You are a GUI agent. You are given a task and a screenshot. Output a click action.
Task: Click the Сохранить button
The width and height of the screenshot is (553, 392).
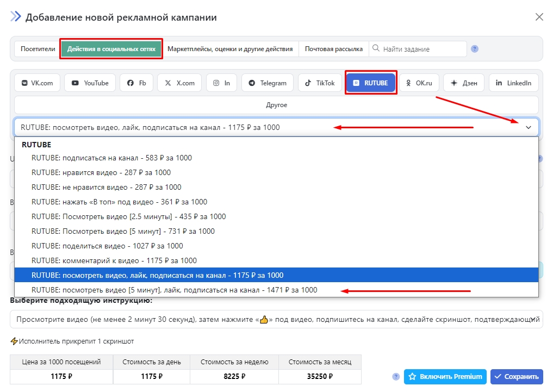pyautogui.click(x=517, y=377)
